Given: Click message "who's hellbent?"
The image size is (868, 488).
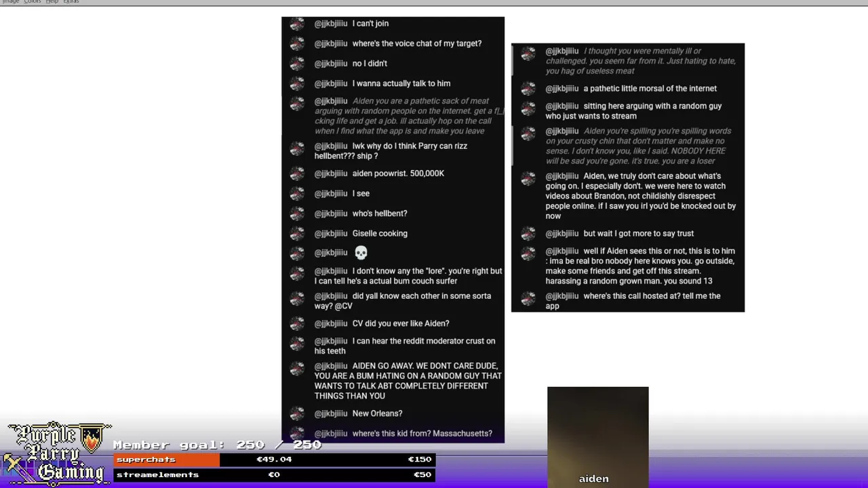Looking at the screenshot, I should pyautogui.click(x=380, y=213).
